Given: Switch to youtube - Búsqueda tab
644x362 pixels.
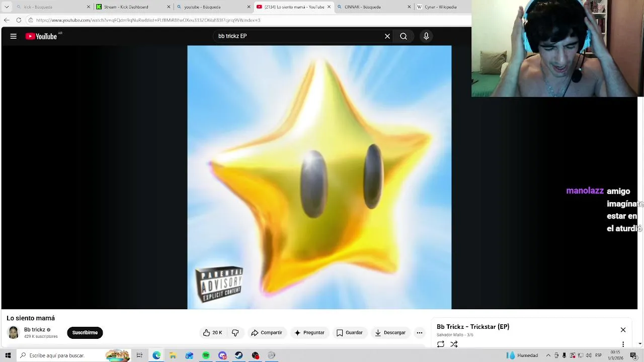Looking at the screenshot, I should [213, 7].
